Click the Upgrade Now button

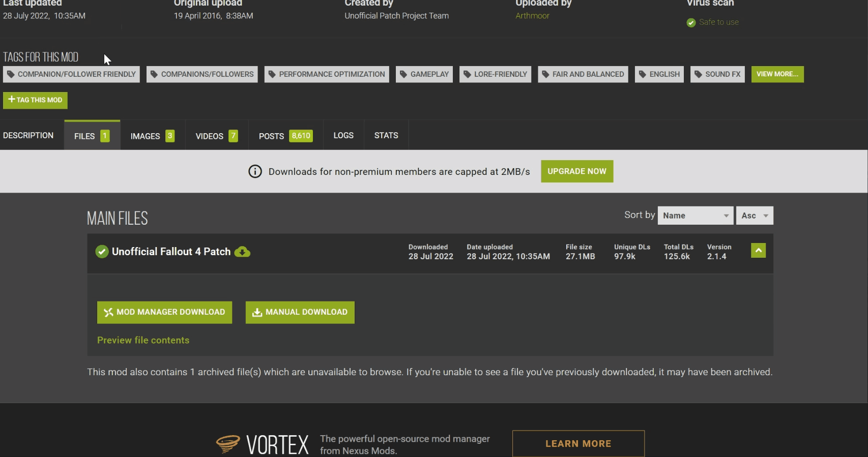[577, 171]
